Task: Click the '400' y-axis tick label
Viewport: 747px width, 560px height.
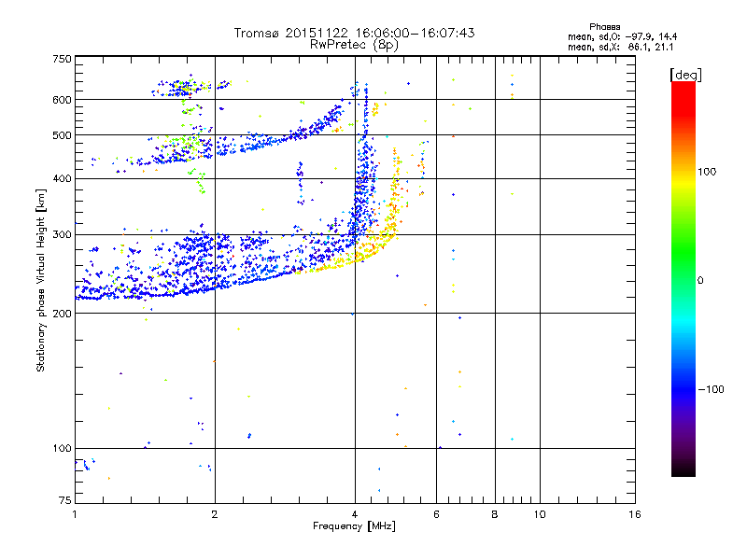Action: coord(62,178)
